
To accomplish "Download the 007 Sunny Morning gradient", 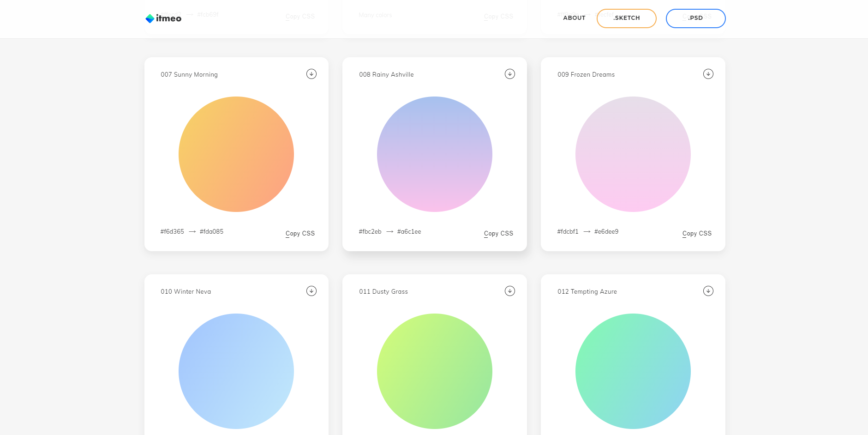I will (x=311, y=74).
